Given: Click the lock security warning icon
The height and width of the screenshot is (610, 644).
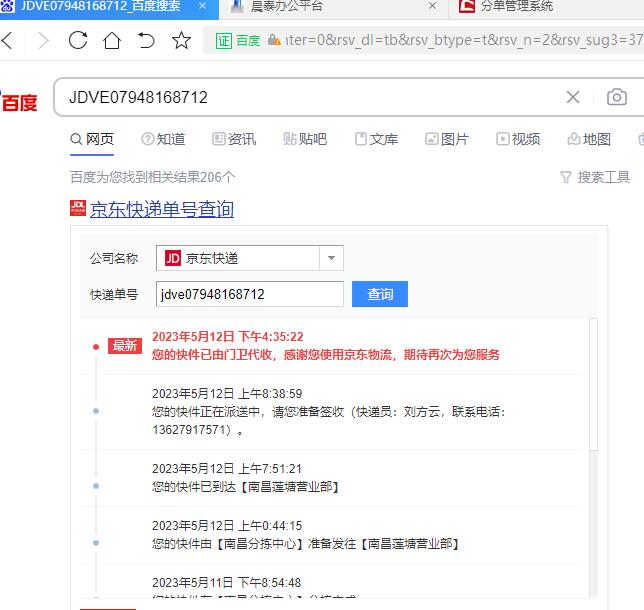Looking at the screenshot, I should tap(274, 40).
